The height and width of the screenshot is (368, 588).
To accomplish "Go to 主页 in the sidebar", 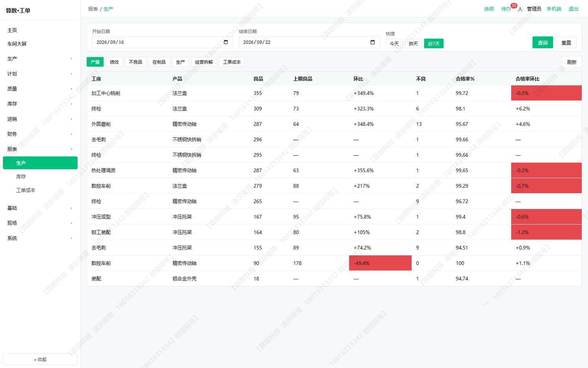I will point(40,30).
